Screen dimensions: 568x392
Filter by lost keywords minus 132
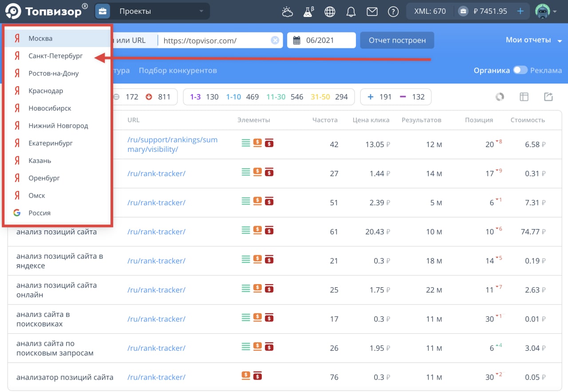coord(412,97)
